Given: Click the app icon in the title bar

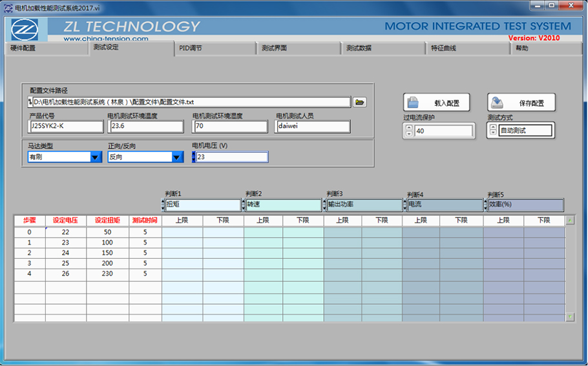Looking at the screenshot, I should [x=8, y=6].
